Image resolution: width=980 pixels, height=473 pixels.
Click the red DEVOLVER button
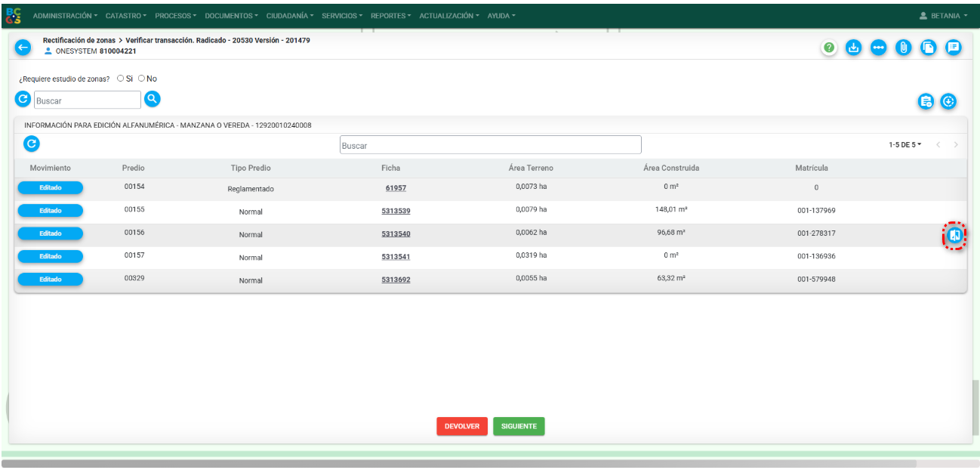click(x=462, y=426)
